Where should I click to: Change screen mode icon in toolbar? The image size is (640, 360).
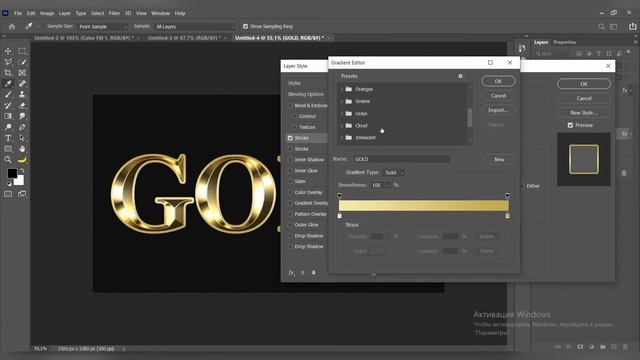(22, 194)
